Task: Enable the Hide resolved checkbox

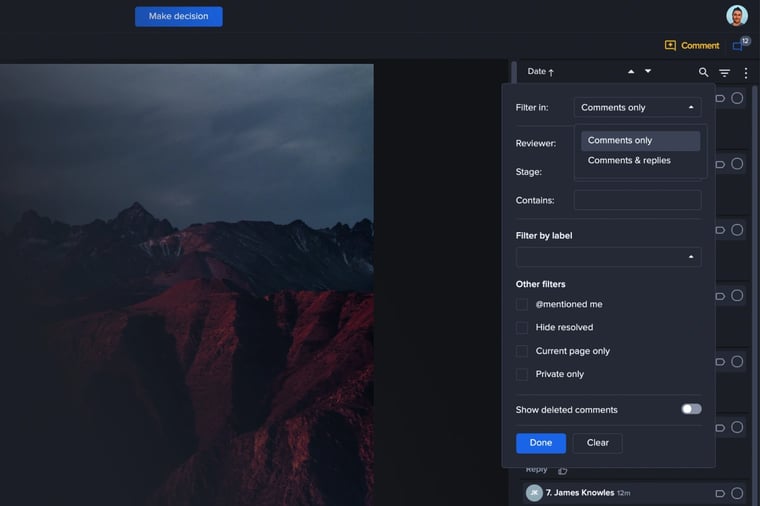Action: pos(522,328)
